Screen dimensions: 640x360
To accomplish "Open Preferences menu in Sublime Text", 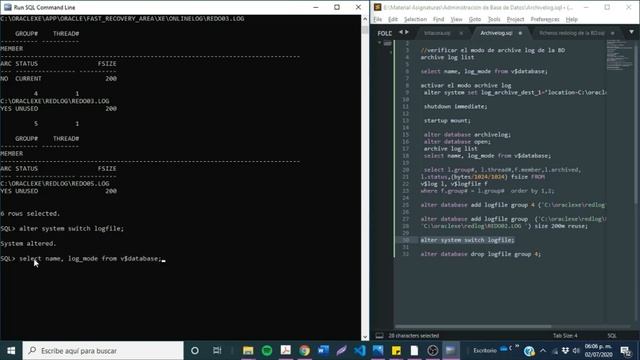I will pyautogui.click(x=545, y=19).
